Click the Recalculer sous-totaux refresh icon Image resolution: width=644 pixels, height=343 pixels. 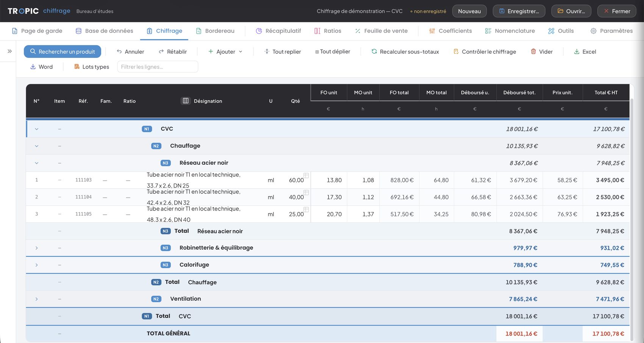pyautogui.click(x=374, y=51)
